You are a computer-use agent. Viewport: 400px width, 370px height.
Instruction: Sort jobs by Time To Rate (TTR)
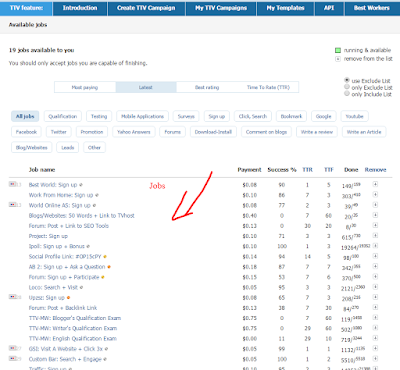coord(268,87)
